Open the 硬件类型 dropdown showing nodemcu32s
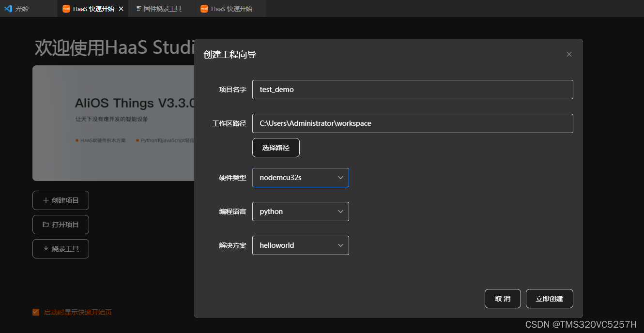 pos(301,178)
